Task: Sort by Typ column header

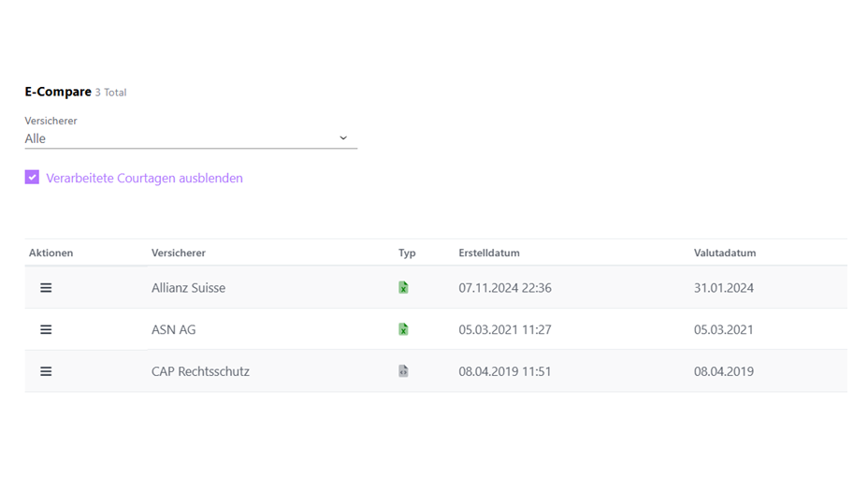Action: [x=407, y=253]
